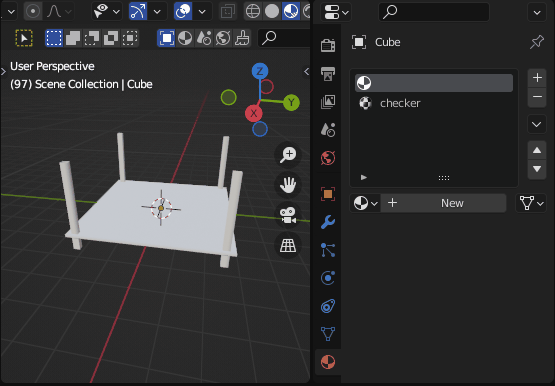Screen dimensions: 555x386
Task: Open gizmo options dropdown arrow
Action: click(x=157, y=12)
